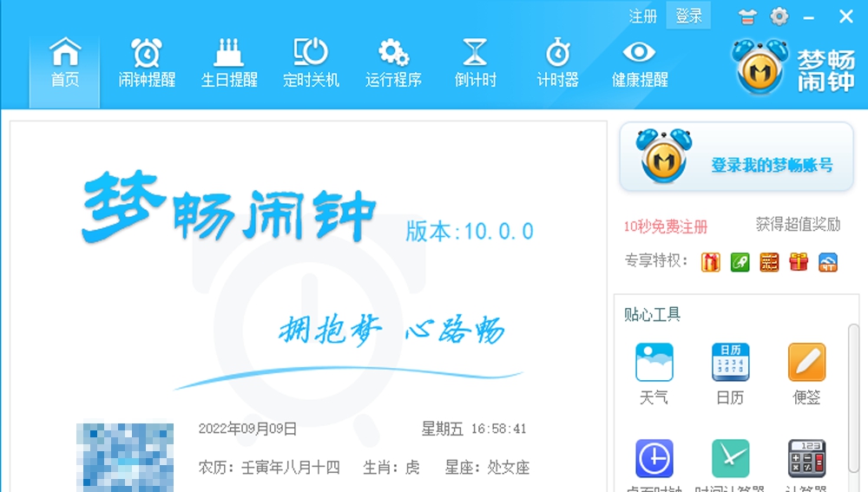Open the skin shirt icon in title bar
The width and height of the screenshot is (868, 492).
click(746, 17)
